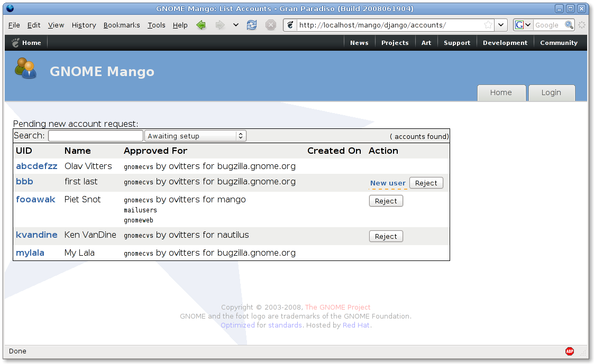Image resolution: width=594 pixels, height=364 pixels.
Task: Switch to the Login tab
Action: (x=552, y=92)
